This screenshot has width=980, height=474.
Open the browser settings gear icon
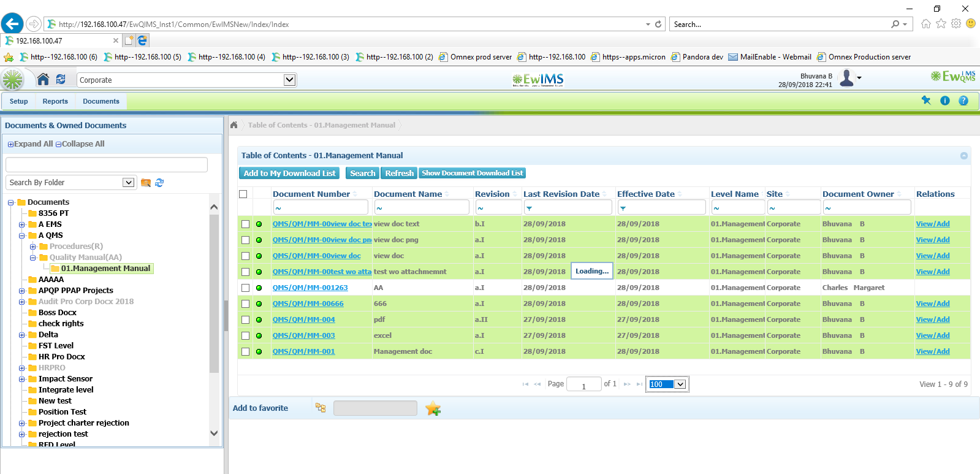pos(956,23)
